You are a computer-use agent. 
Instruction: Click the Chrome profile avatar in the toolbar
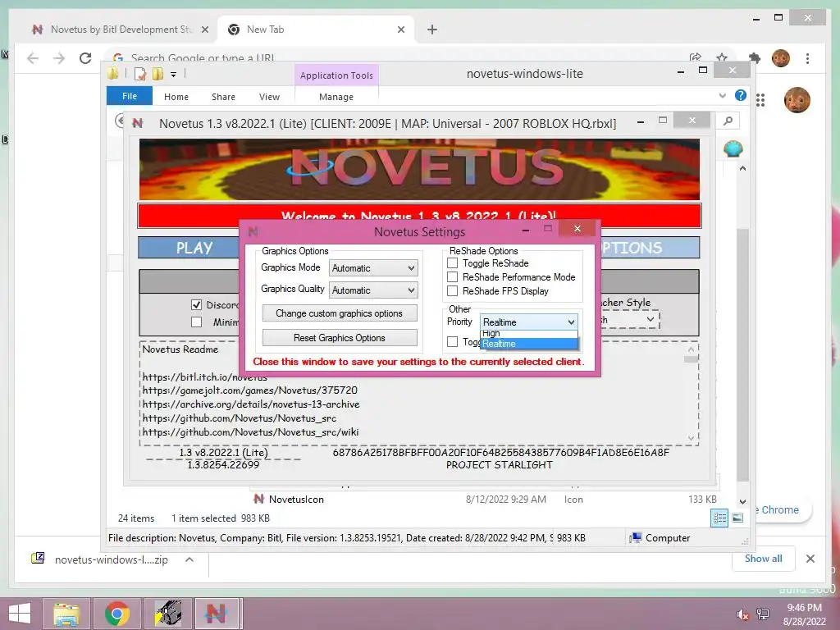click(x=781, y=58)
